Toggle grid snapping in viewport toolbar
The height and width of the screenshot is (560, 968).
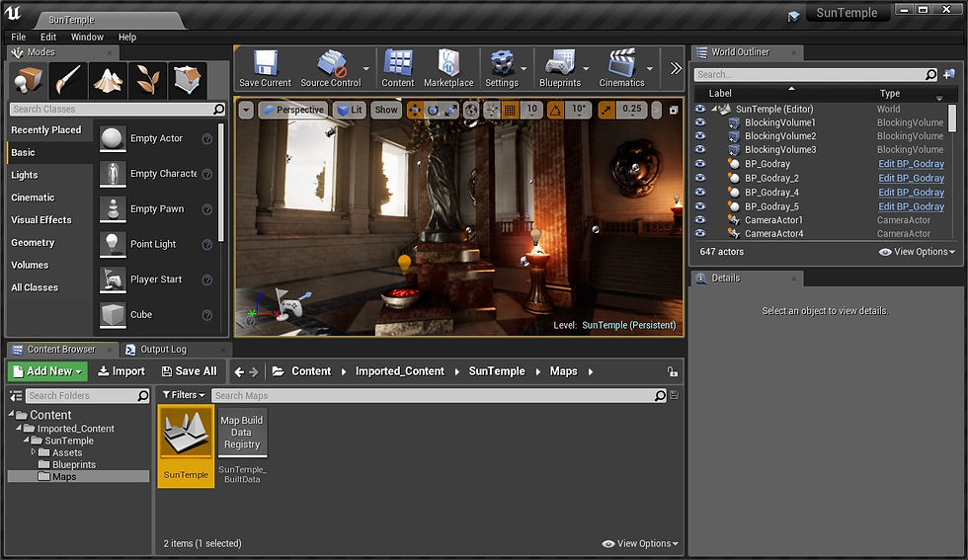click(x=510, y=111)
